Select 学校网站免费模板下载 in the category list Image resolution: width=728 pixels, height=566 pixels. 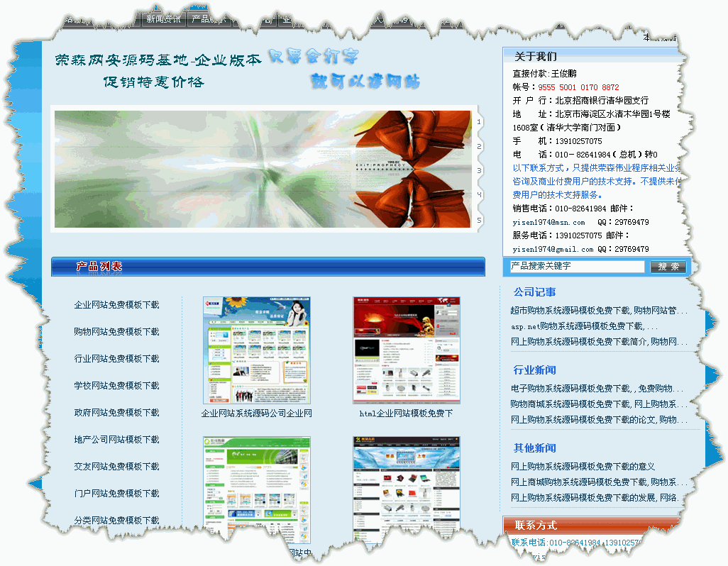coord(117,386)
